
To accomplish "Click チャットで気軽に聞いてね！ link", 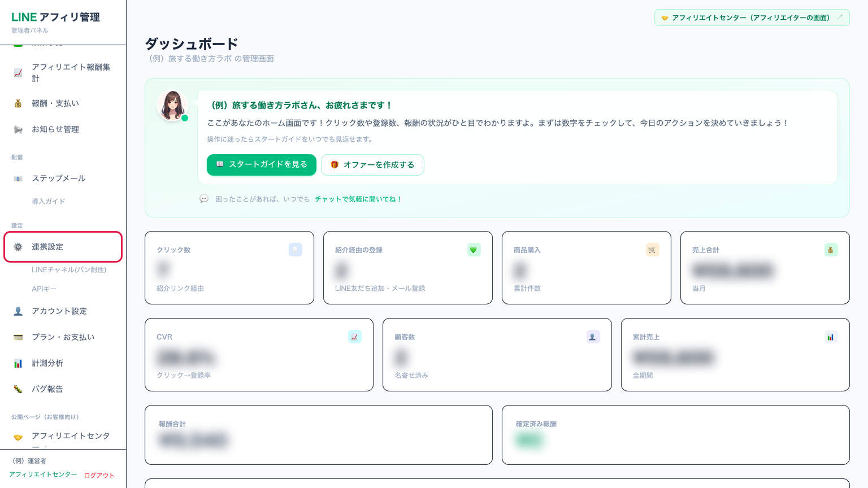I will click(x=358, y=199).
